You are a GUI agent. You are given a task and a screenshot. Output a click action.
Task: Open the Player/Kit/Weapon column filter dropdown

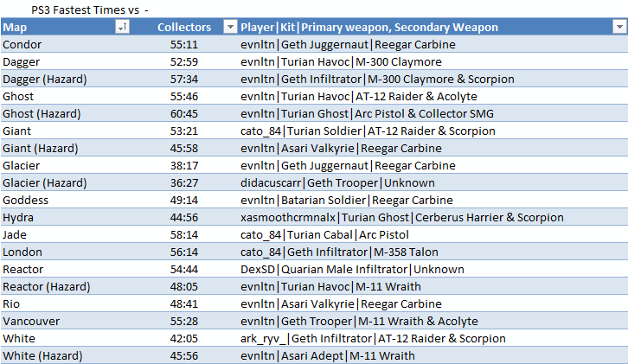point(619,27)
